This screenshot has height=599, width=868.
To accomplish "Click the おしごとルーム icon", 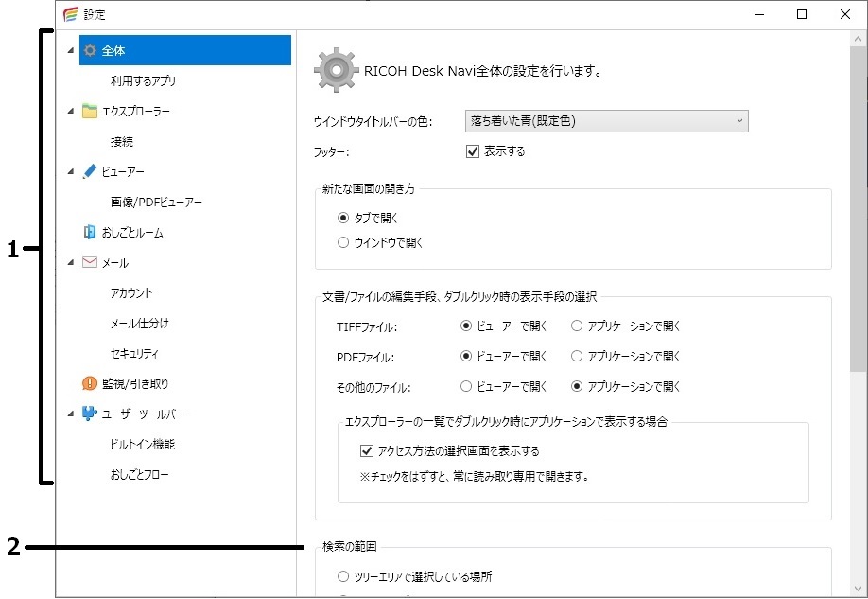I will 89,232.
